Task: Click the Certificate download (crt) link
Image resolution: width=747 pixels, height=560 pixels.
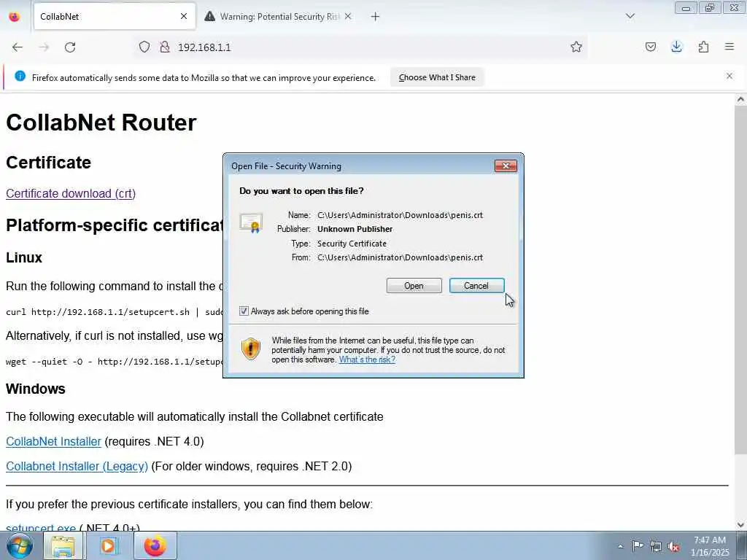Action: tap(71, 193)
